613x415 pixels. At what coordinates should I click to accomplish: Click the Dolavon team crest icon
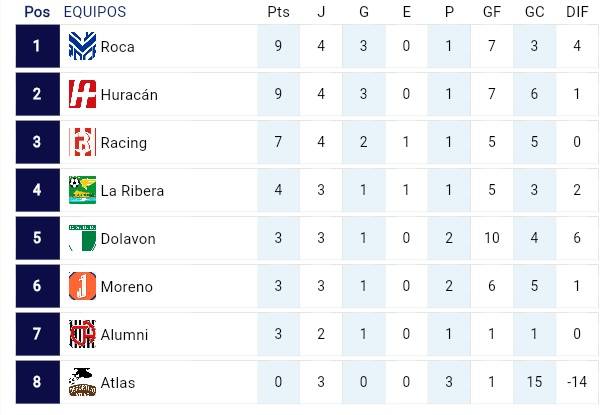[81, 239]
